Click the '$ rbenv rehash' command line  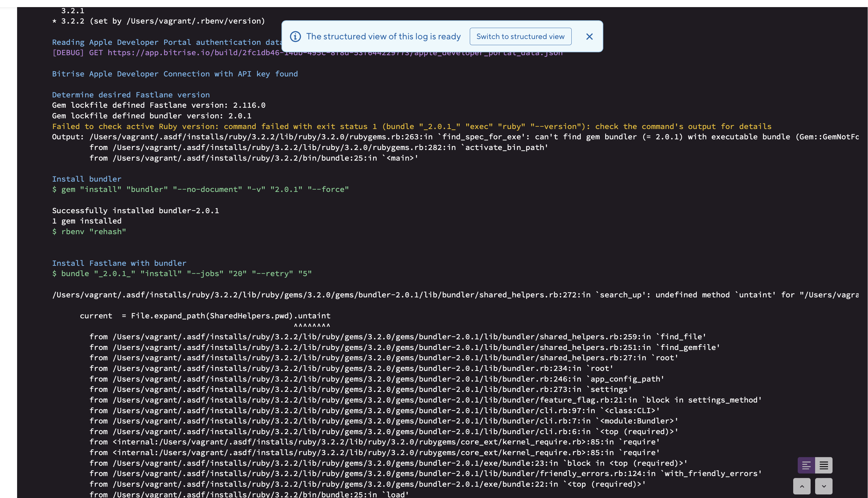click(x=89, y=231)
